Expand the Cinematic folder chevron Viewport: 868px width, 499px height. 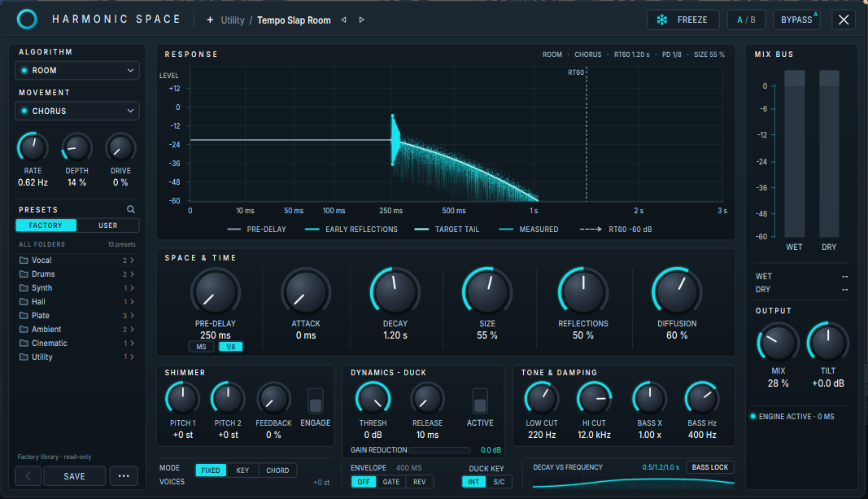pyautogui.click(x=132, y=344)
